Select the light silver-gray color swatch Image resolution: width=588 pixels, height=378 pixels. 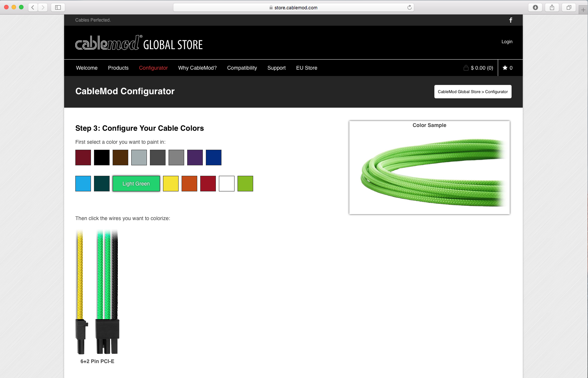click(139, 158)
